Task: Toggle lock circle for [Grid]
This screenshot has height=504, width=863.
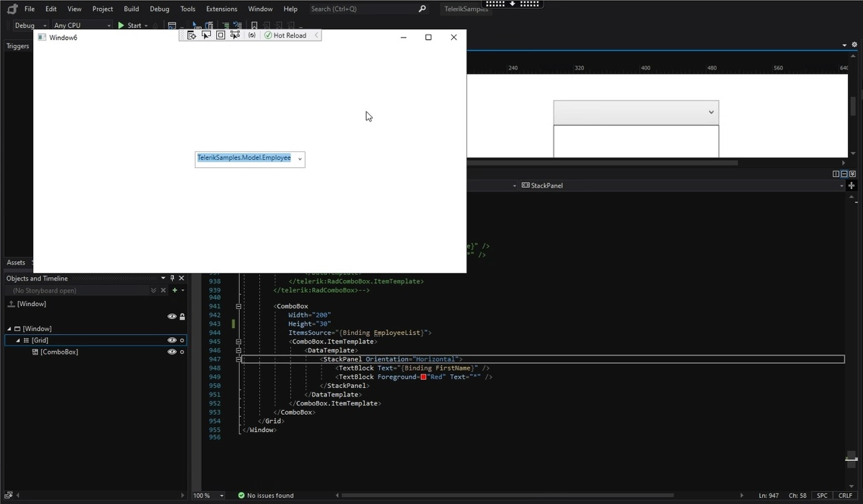Action: 182,341
